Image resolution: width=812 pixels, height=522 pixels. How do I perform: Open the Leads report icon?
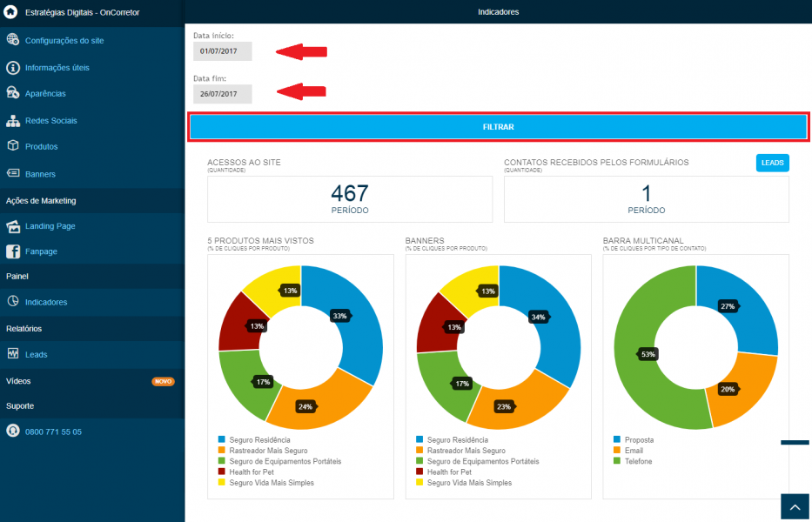point(13,354)
